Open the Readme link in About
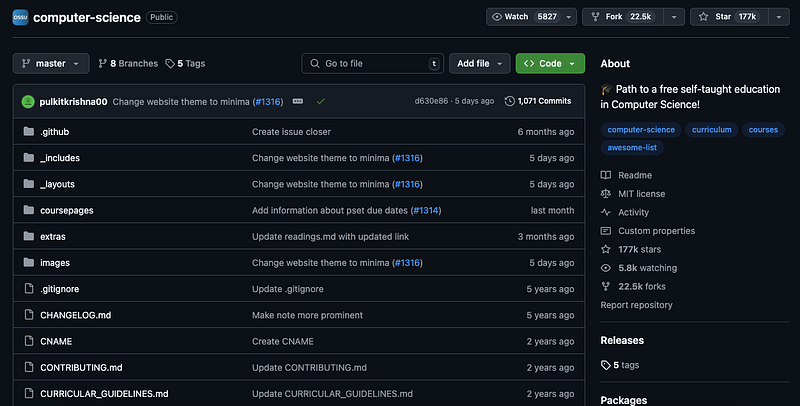Image resolution: width=800 pixels, height=406 pixels. (635, 175)
